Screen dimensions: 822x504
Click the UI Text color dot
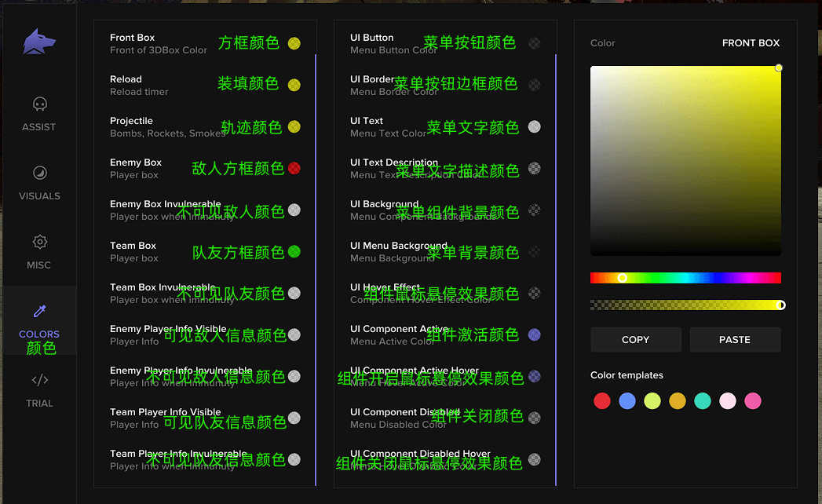tap(534, 126)
